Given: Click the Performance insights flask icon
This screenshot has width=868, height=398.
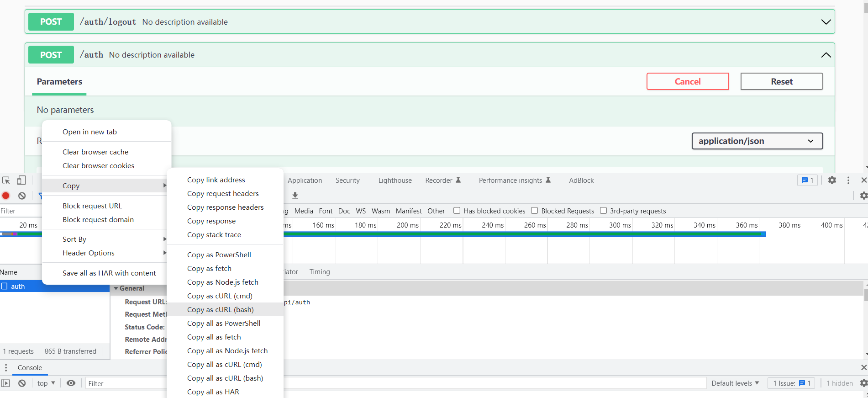Looking at the screenshot, I should tap(548, 180).
